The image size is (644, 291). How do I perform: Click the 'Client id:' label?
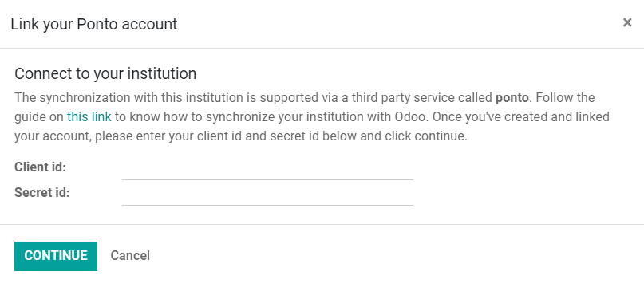40,167
